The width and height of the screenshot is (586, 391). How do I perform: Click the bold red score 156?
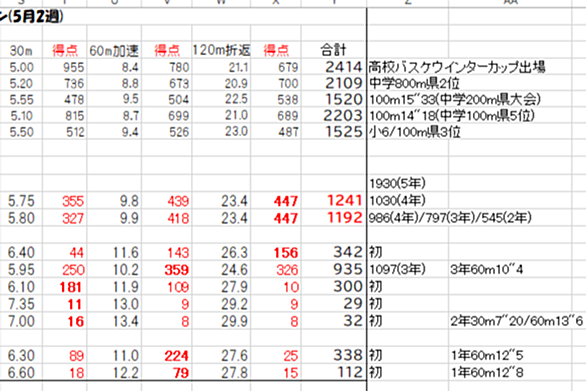286,253
